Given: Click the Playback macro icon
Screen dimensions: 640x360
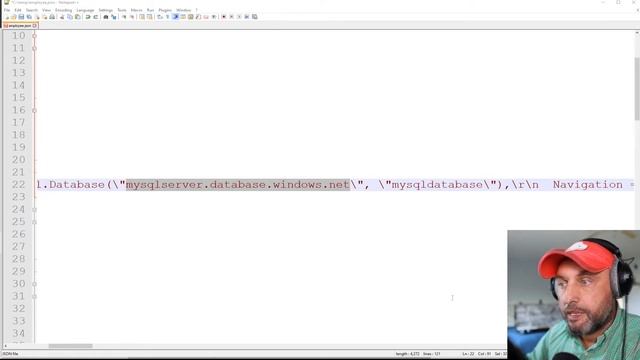Looking at the screenshot, I should coord(239,17).
